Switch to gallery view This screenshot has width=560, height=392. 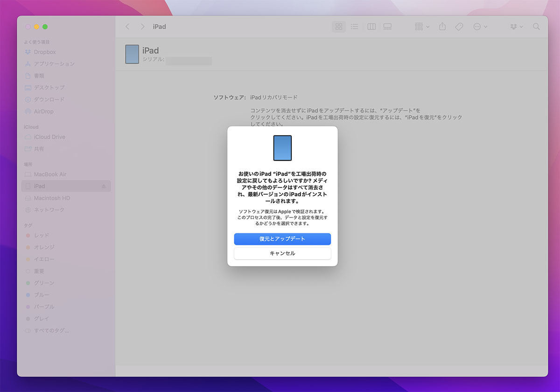tap(387, 27)
